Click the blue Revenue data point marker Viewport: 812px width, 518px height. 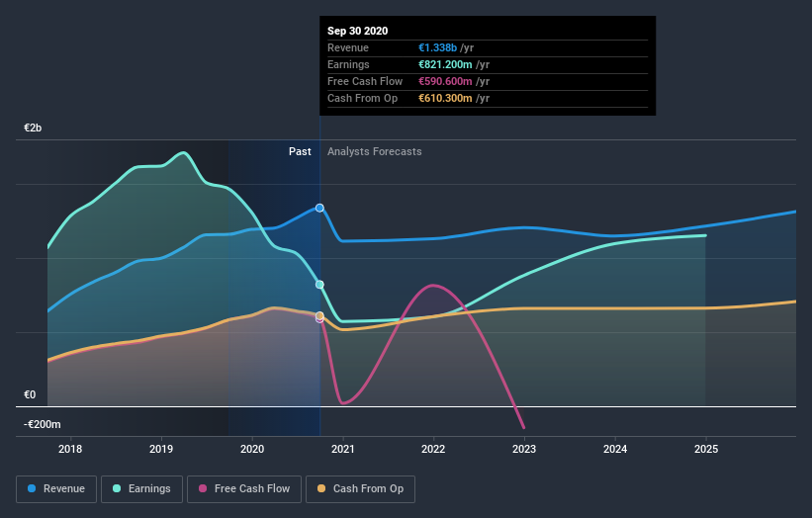[319, 208]
